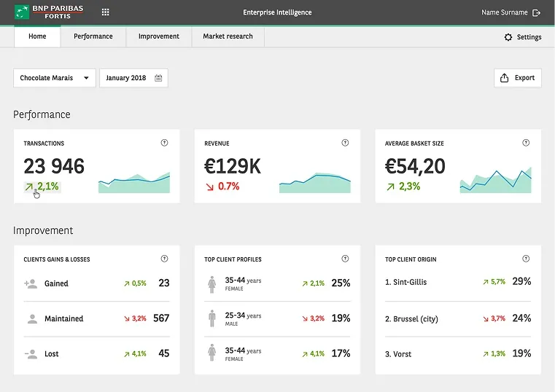Select the Sint-Gillis origin row
Viewport: 555px width, 392px height.
pos(458,282)
